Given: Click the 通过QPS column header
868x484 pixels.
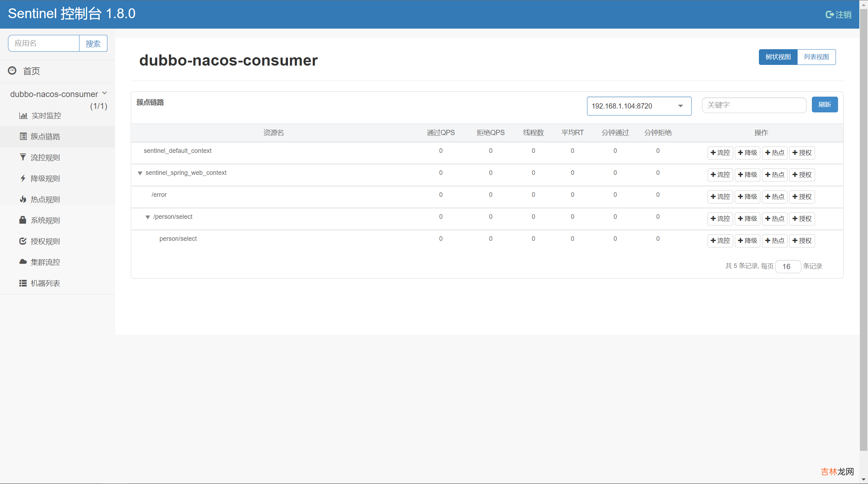Looking at the screenshot, I should 441,133.
